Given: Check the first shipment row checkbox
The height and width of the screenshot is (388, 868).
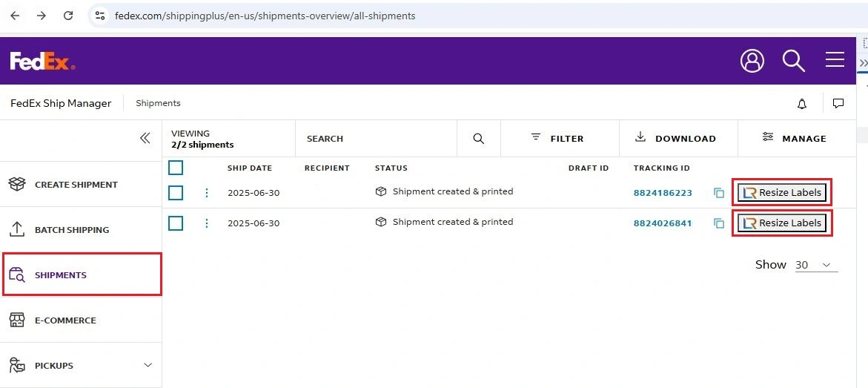Looking at the screenshot, I should click(x=176, y=193).
